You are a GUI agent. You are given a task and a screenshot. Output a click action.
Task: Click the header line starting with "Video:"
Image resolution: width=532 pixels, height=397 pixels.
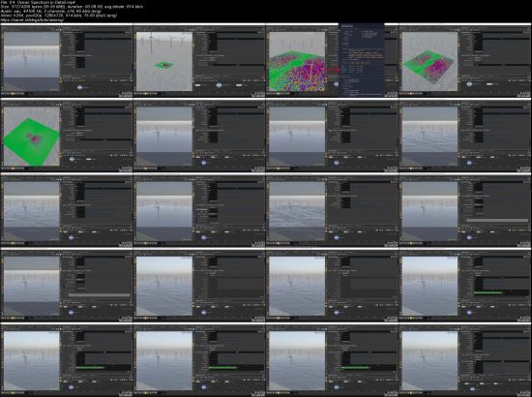(x=59, y=15)
